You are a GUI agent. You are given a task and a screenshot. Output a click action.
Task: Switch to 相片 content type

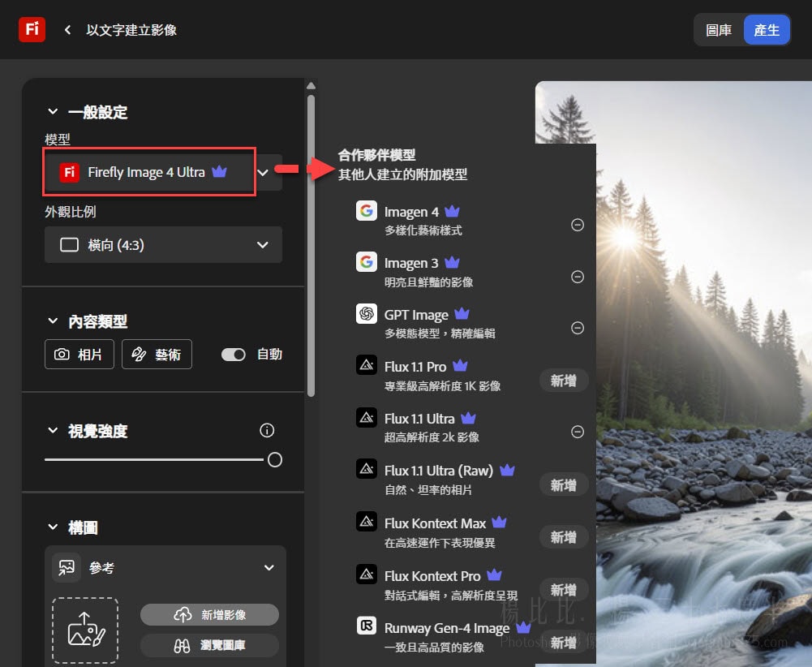pyautogui.click(x=79, y=354)
